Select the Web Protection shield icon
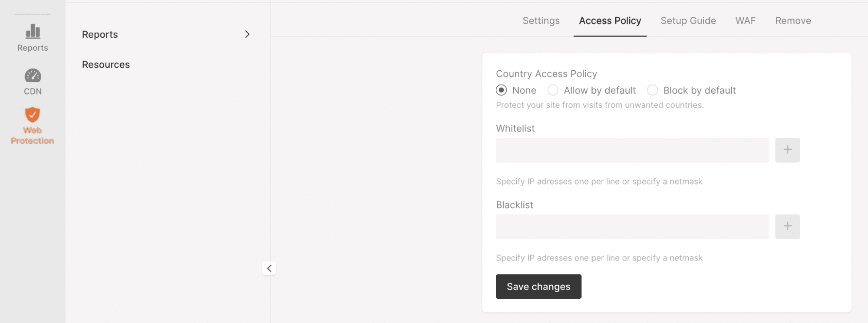The image size is (868, 323). point(33,115)
